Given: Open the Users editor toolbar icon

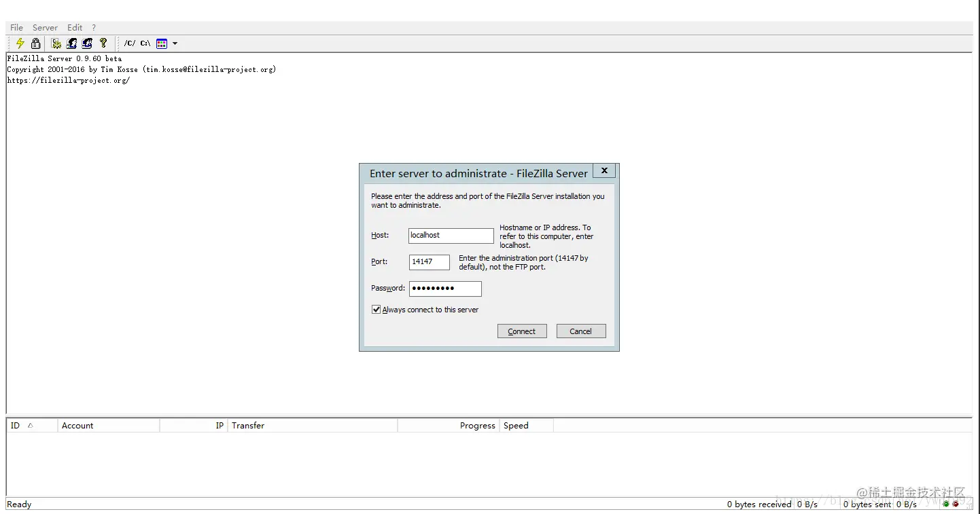Looking at the screenshot, I should [71, 43].
